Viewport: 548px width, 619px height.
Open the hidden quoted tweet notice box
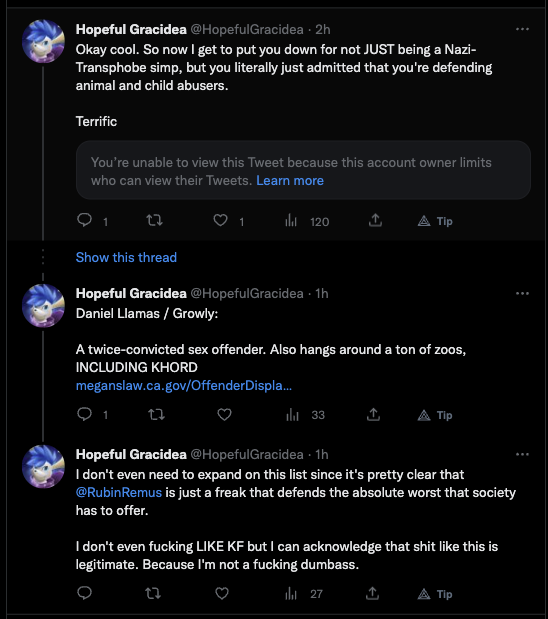point(303,170)
